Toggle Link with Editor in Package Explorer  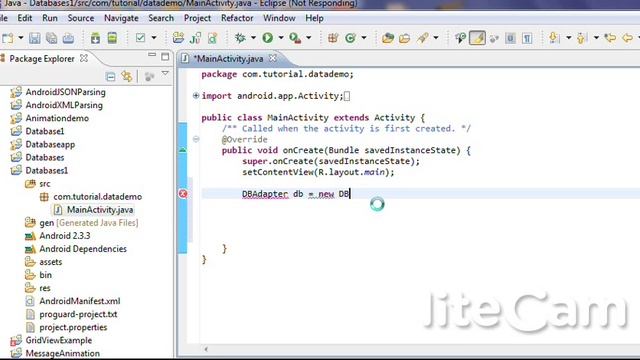[x=127, y=76]
